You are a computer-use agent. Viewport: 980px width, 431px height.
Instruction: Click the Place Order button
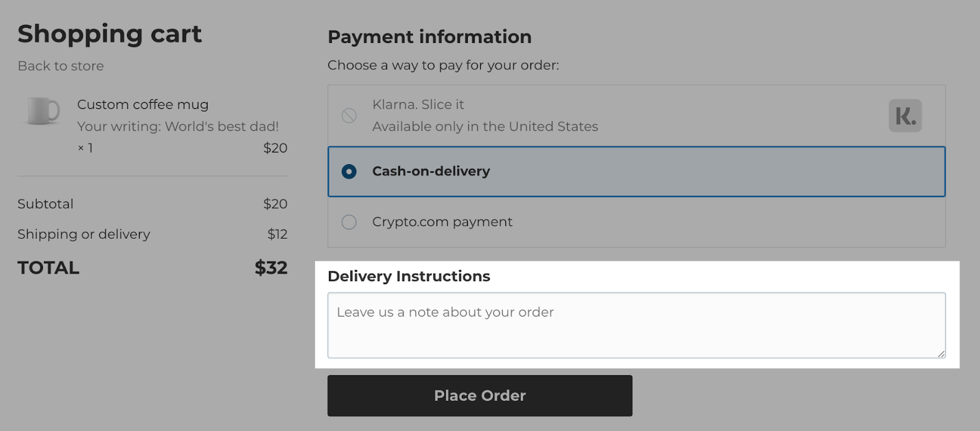(x=480, y=395)
